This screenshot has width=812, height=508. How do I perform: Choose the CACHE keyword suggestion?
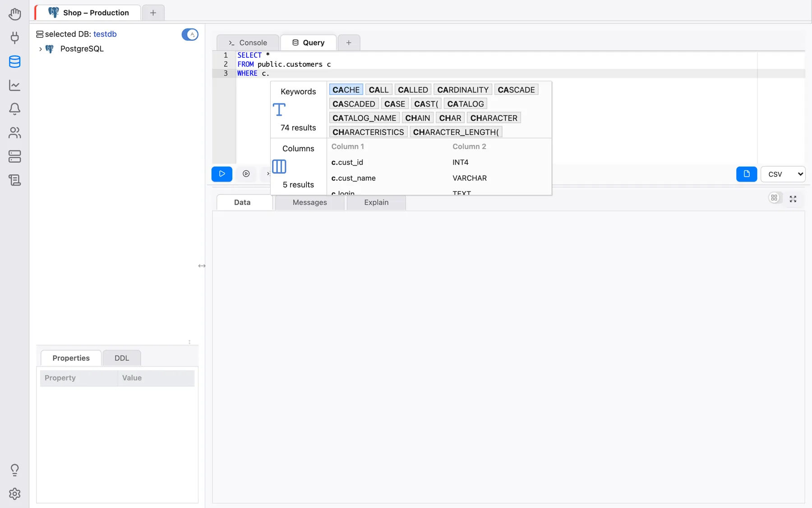pyautogui.click(x=346, y=90)
